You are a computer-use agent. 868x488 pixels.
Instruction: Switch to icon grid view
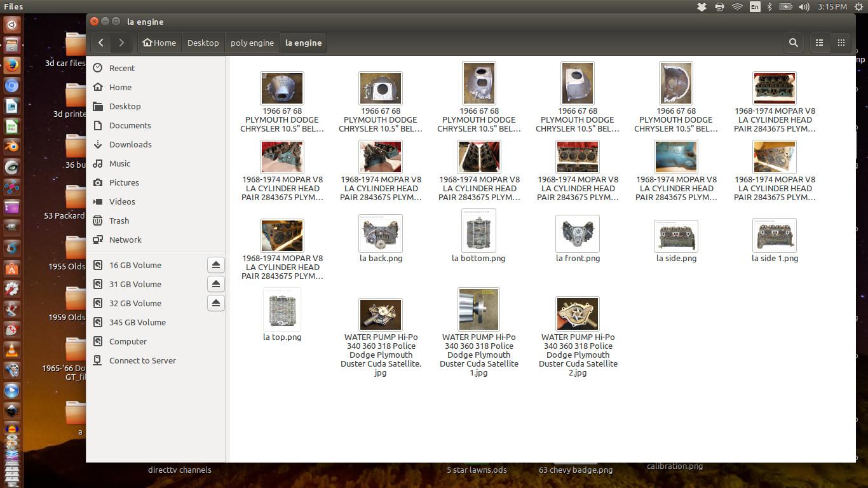pos(841,43)
